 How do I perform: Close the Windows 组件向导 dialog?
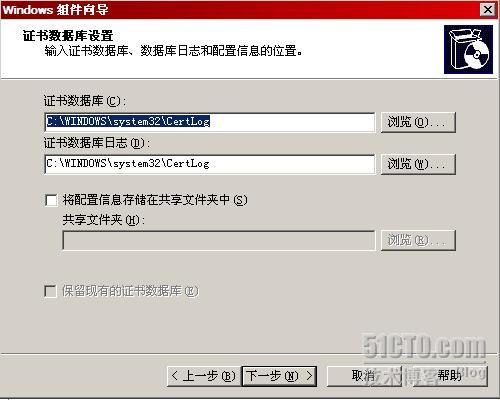click(x=488, y=10)
